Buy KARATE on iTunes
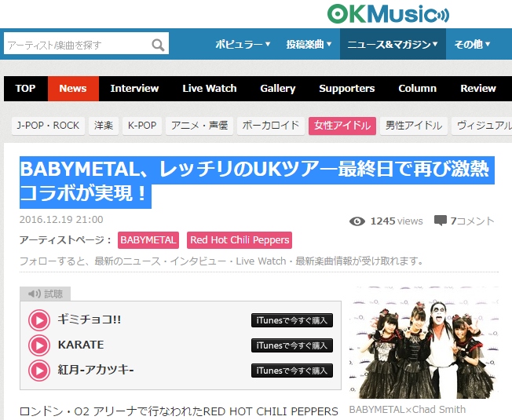This screenshot has height=420, width=512. coord(292,345)
